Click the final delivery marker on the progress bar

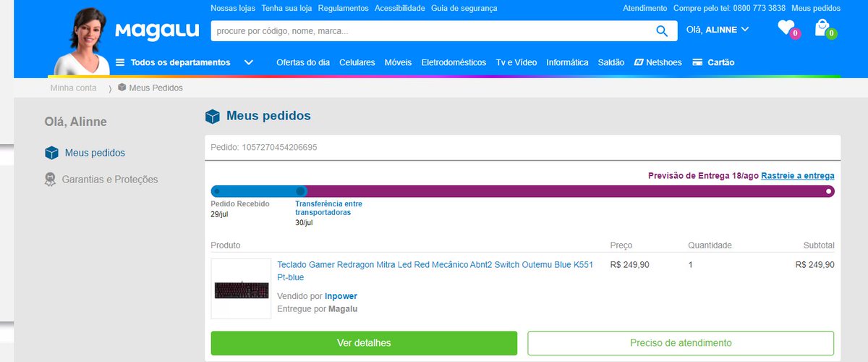tap(829, 191)
